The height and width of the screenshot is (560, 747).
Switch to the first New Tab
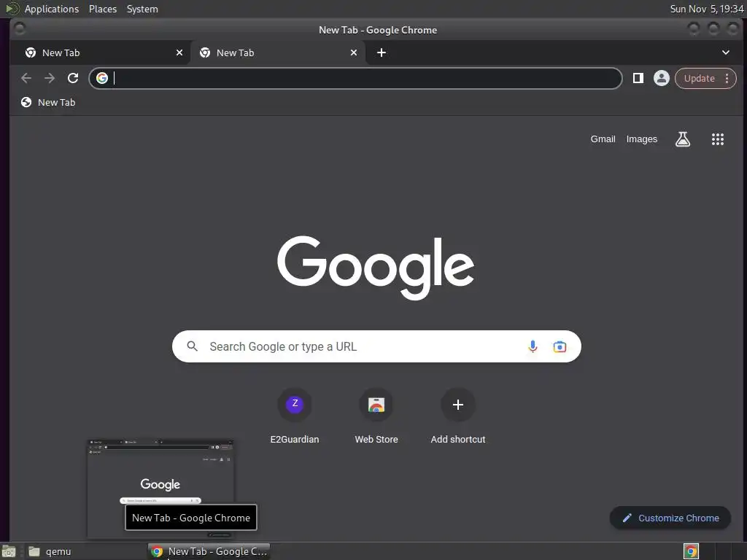102,52
